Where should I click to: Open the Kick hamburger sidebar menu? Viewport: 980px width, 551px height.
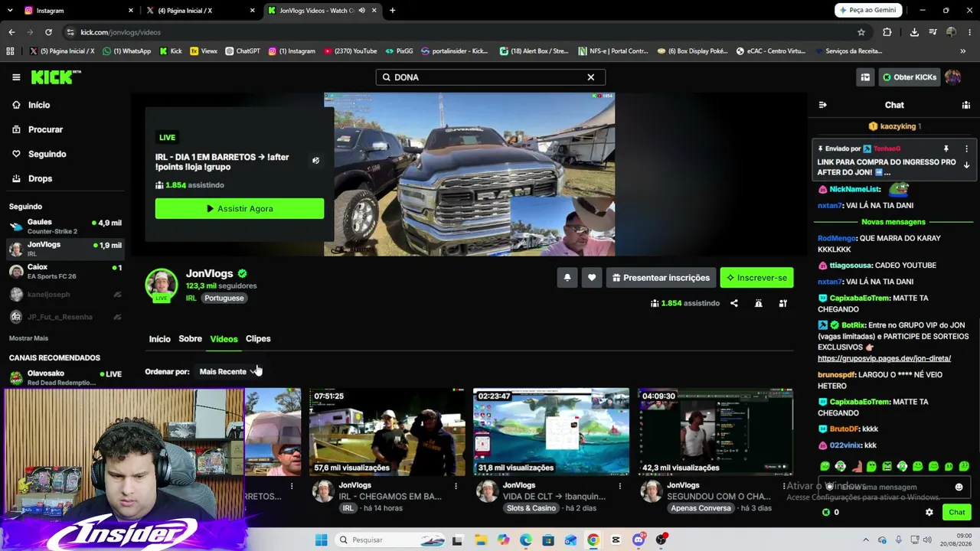click(x=16, y=77)
